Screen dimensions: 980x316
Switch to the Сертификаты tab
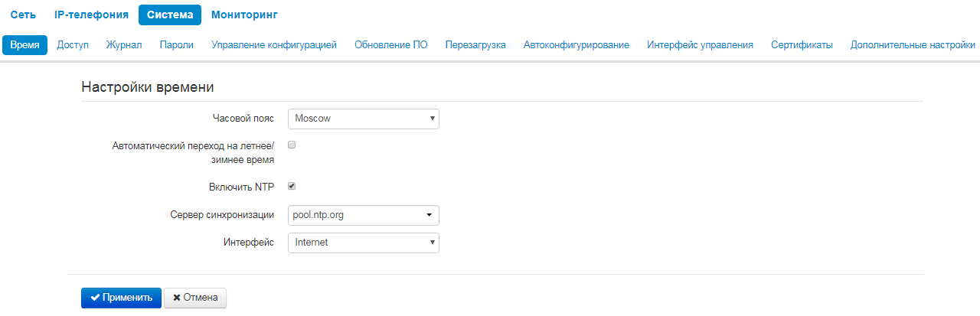(802, 45)
